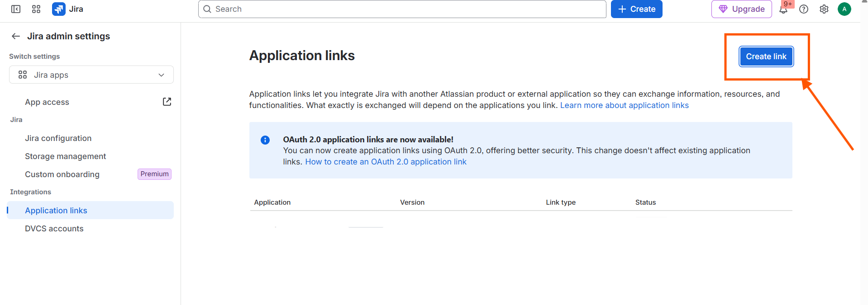Click the Application links page heading

tap(302, 56)
